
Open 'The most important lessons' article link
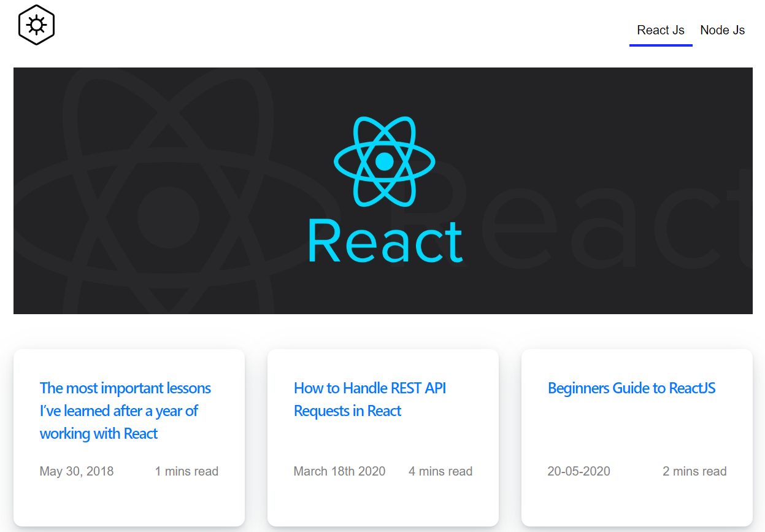[x=125, y=411]
